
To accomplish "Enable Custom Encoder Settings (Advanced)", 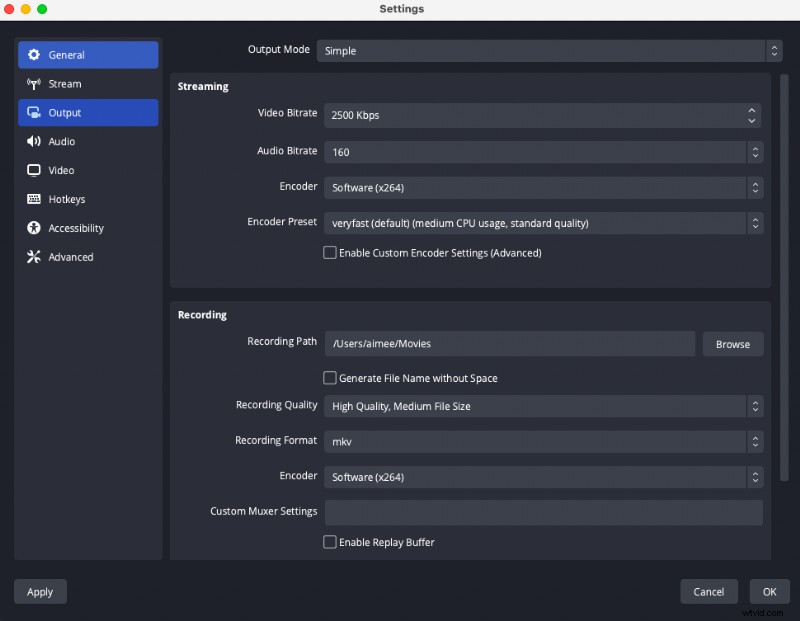I will tap(329, 253).
